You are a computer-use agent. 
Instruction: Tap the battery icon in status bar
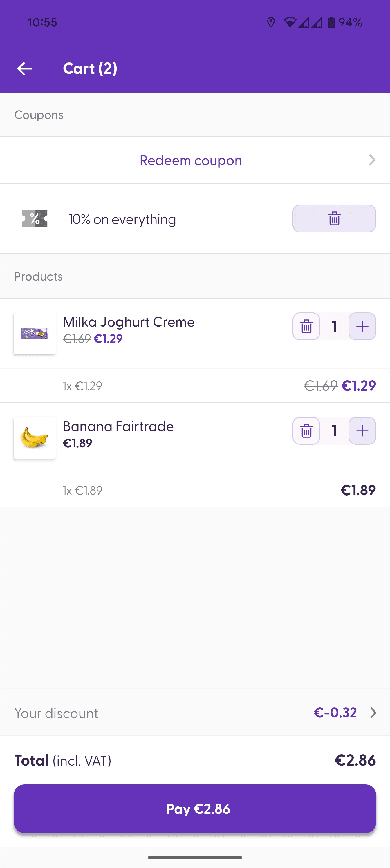coord(331,23)
